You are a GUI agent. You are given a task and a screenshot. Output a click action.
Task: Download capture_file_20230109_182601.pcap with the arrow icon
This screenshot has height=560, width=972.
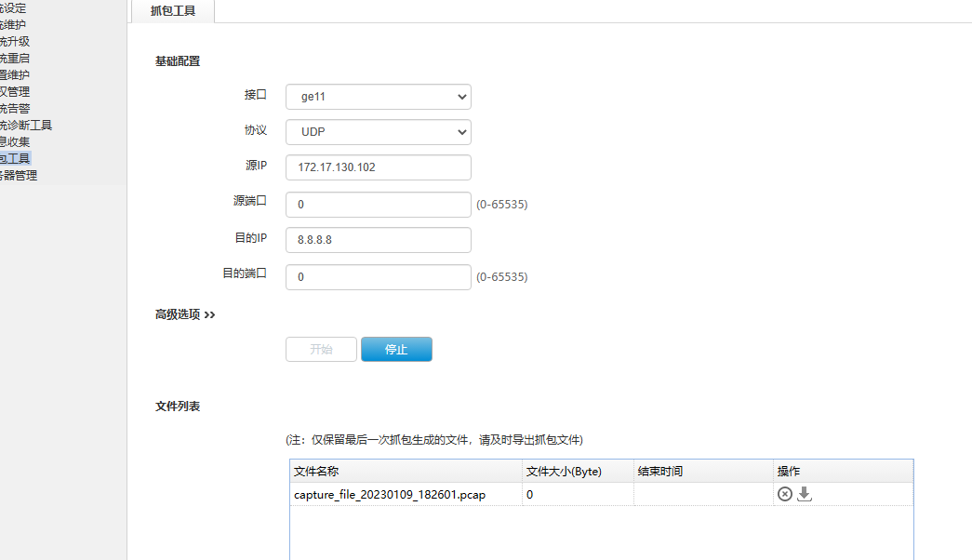pos(804,494)
